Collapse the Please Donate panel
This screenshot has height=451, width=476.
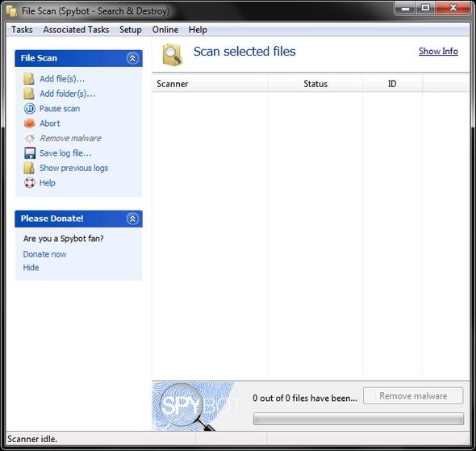coord(132,219)
